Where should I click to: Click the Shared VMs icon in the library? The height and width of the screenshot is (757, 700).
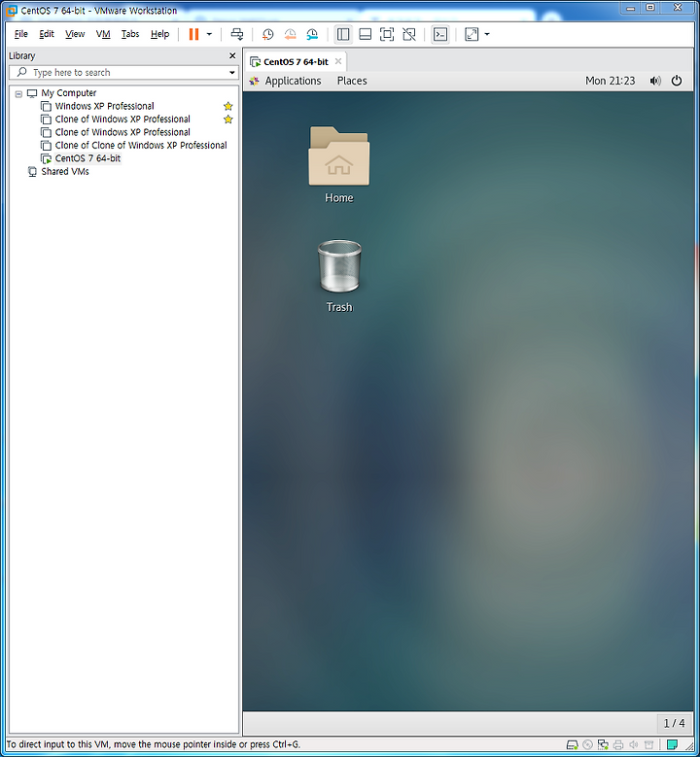[32, 171]
